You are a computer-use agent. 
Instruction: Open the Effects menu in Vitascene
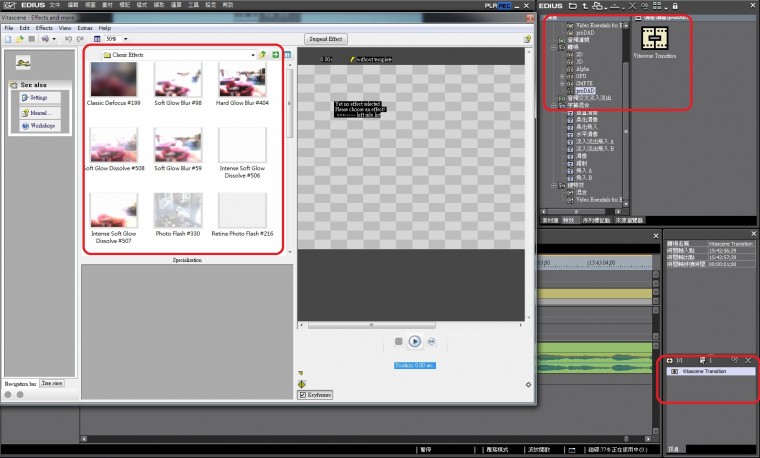pos(44,28)
